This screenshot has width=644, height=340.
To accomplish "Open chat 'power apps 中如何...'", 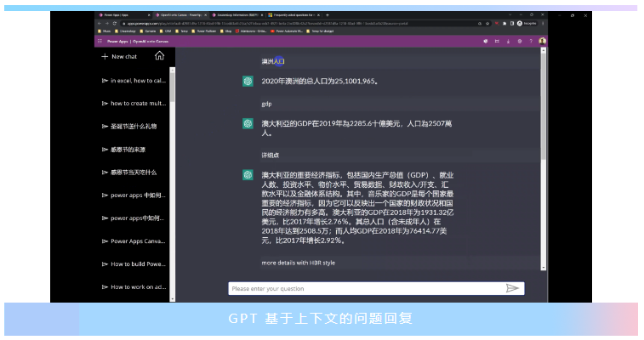I will click(x=134, y=195).
